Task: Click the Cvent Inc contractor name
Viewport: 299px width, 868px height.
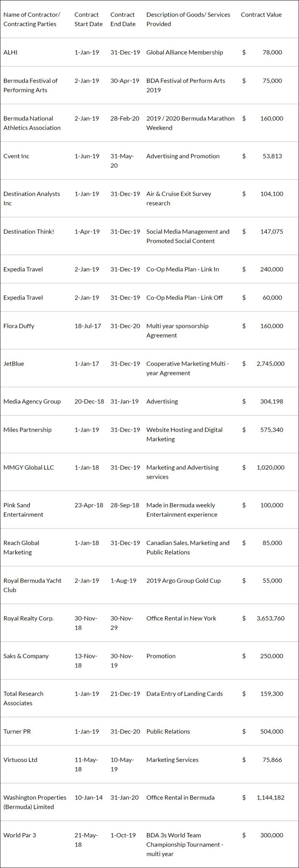Action: click(16, 156)
